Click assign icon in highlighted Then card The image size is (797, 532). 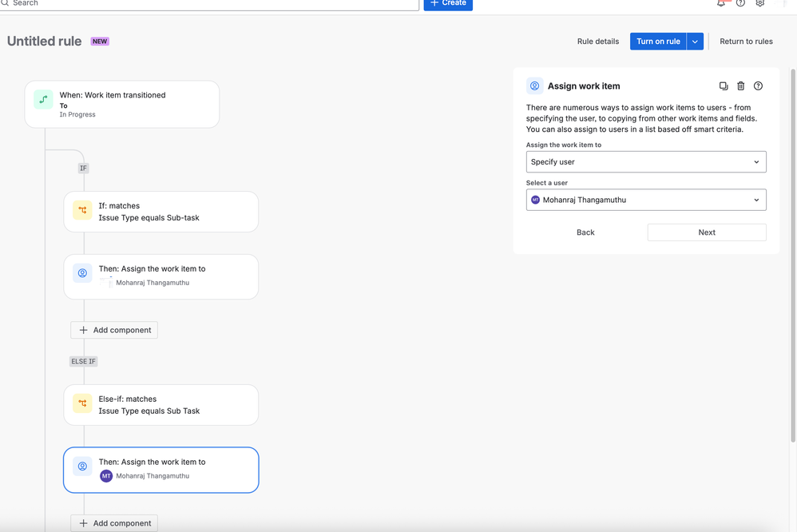(82, 466)
